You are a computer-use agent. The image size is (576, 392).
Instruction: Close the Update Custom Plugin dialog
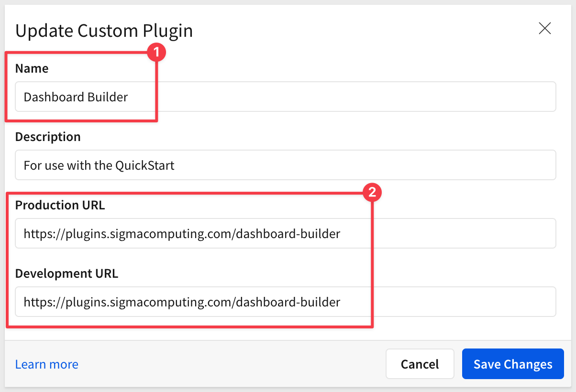[x=545, y=29]
